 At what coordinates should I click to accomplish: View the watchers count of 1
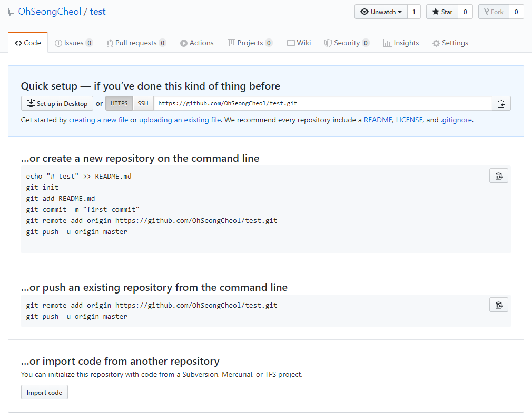414,12
